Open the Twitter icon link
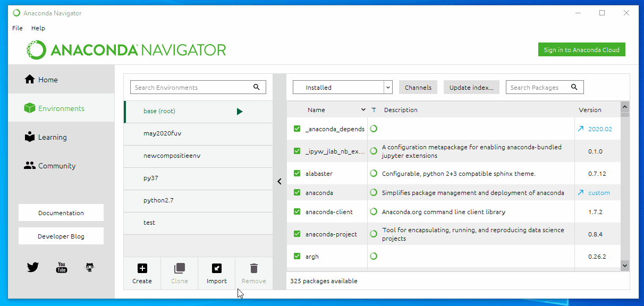 click(33, 267)
